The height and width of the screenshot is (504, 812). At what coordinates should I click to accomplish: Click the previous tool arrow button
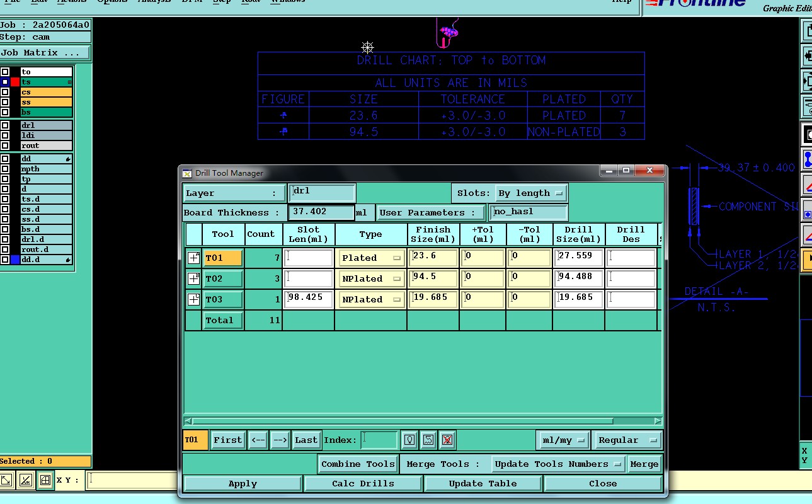coord(258,440)
